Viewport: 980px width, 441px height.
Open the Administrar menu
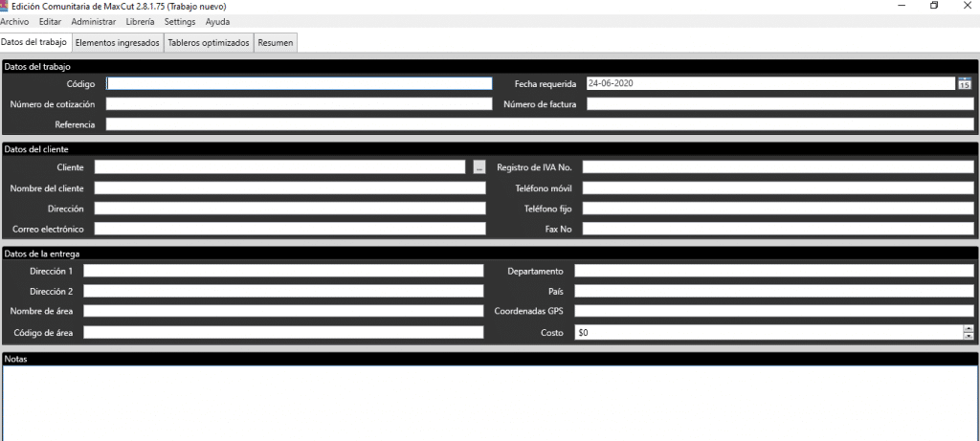[94, 22]
